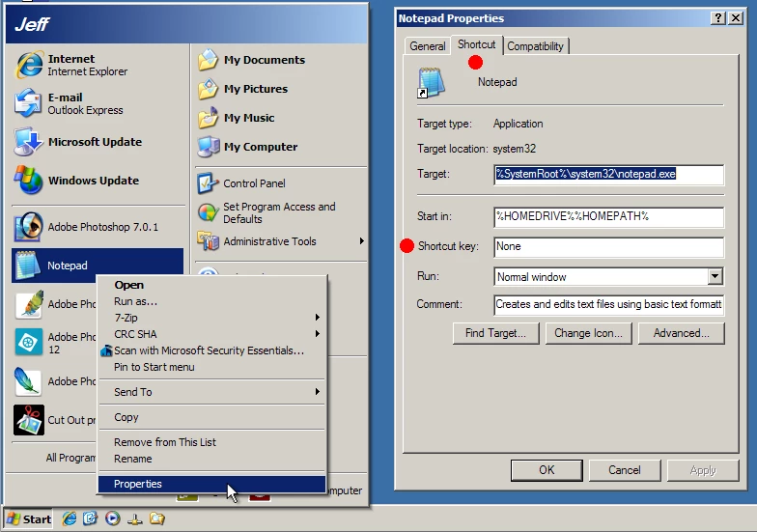Open Adobe Photoshop Elements 12 icon
Screen dimensions: 757x532
pyautogui.click(x=29, y=342)
